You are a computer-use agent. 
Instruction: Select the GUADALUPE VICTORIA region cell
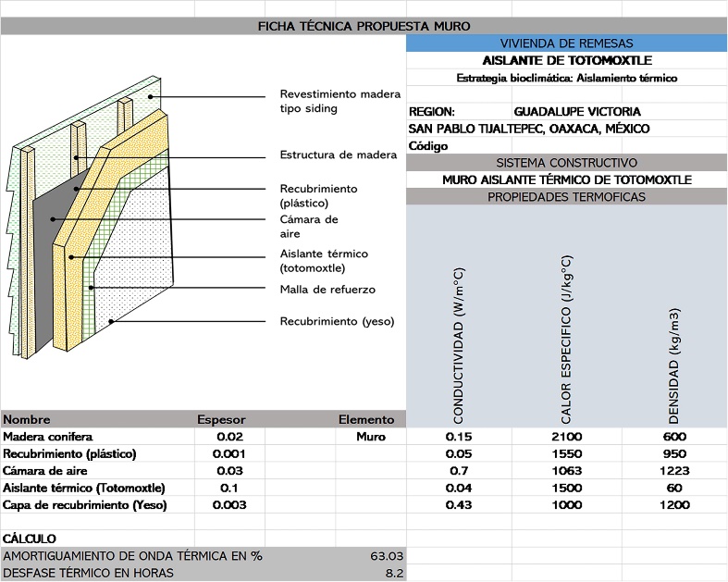[576, 112]
